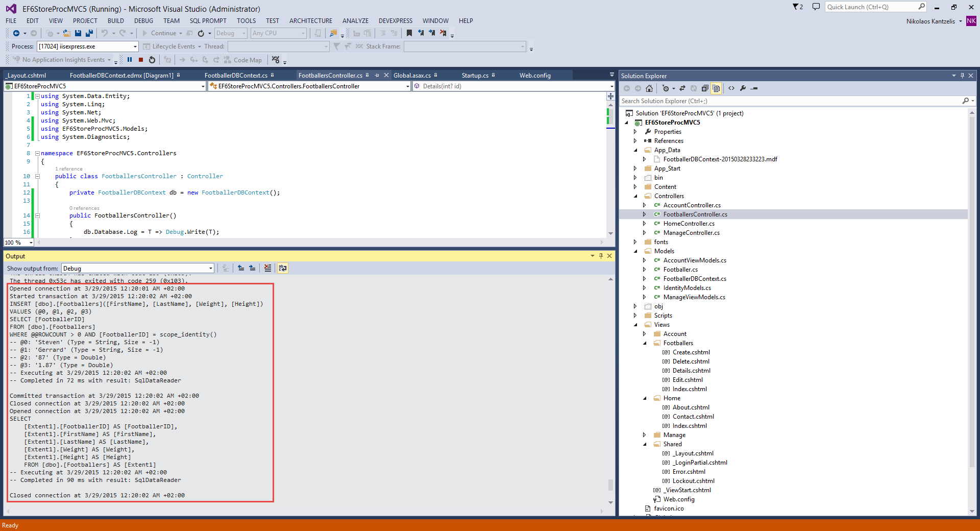Click Sync with Active Document icon
Image resolution: width=980 pixels, height=531 pixels.
point(682,88)
